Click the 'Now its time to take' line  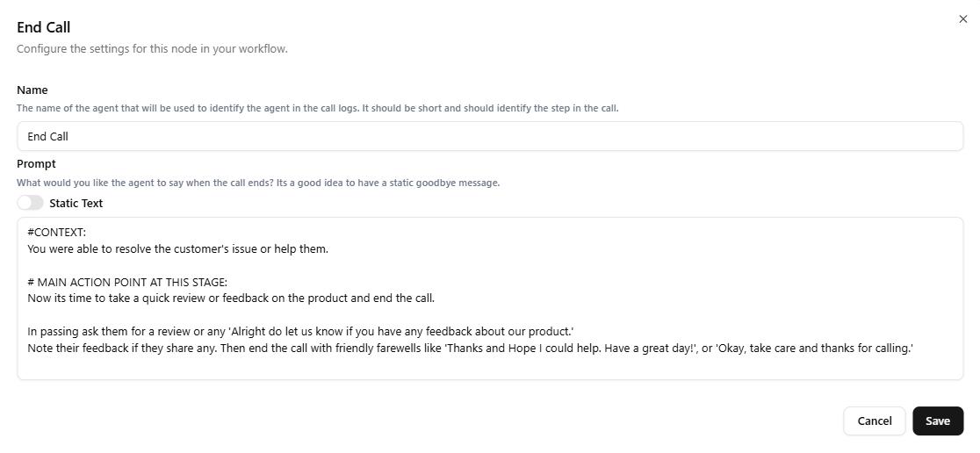coord(231,298)
